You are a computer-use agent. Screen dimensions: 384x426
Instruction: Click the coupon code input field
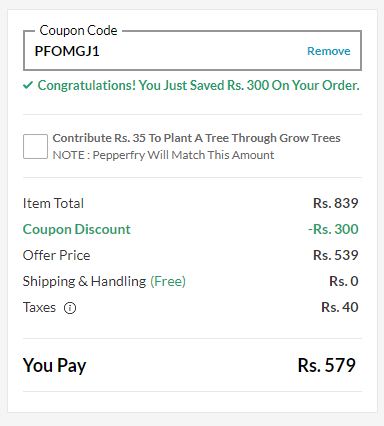click(192, 51)
